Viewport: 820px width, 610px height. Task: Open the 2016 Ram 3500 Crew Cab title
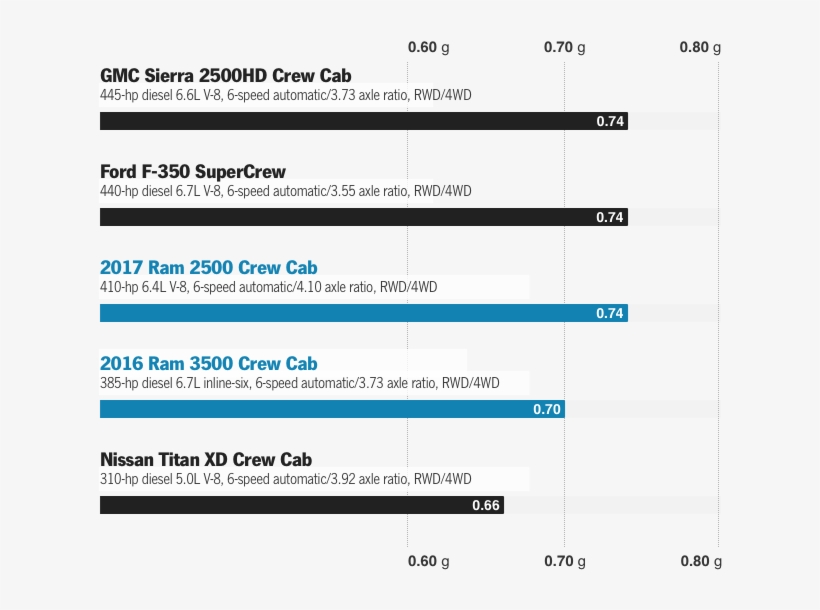209,364
